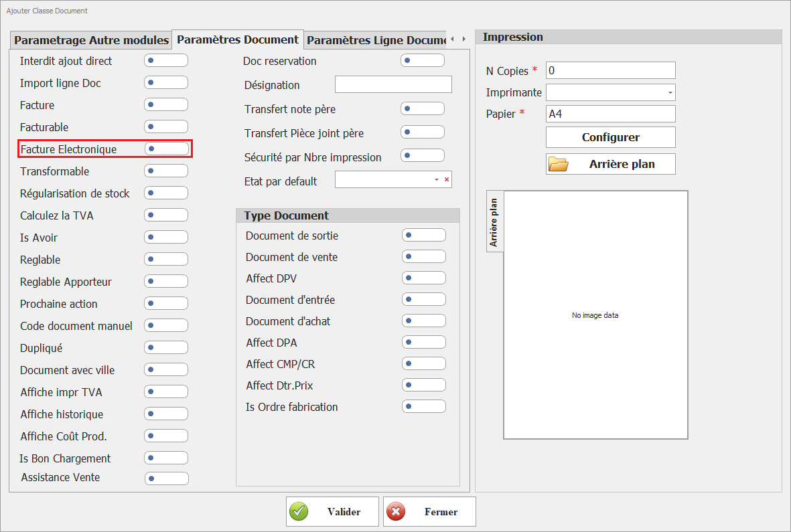Toggle Document de vente switch
Image resolution: width=791 pixels, height=532 pixels.
(x=424, y=256)
